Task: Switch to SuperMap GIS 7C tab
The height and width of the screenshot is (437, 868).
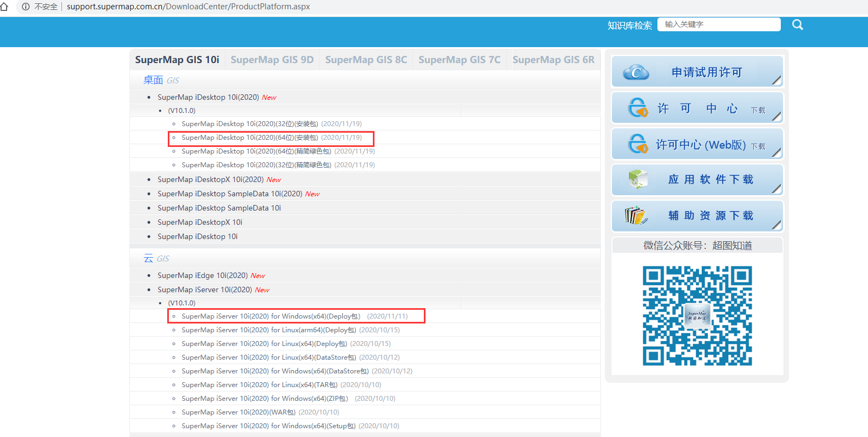Action: pyautogui.click(x=459, y=60)
